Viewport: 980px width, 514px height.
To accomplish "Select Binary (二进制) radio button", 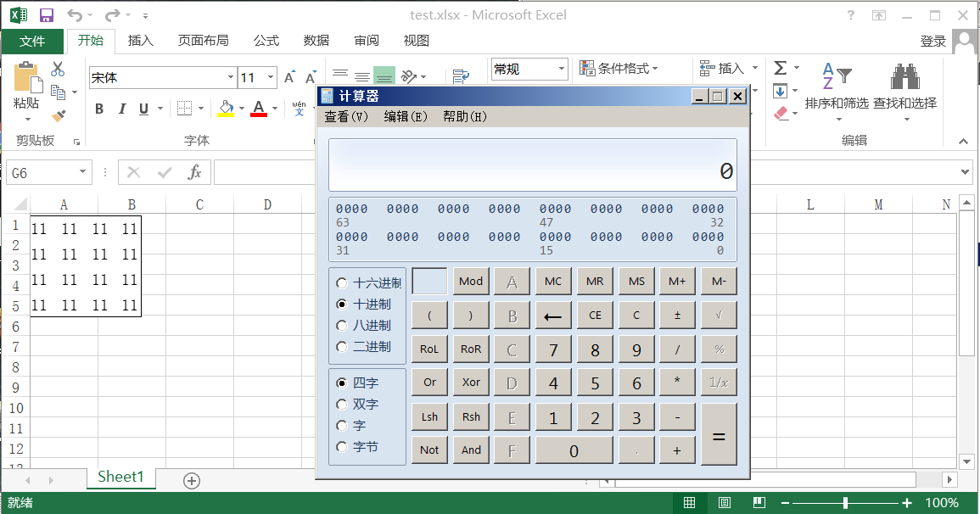I will coord(341,347).
